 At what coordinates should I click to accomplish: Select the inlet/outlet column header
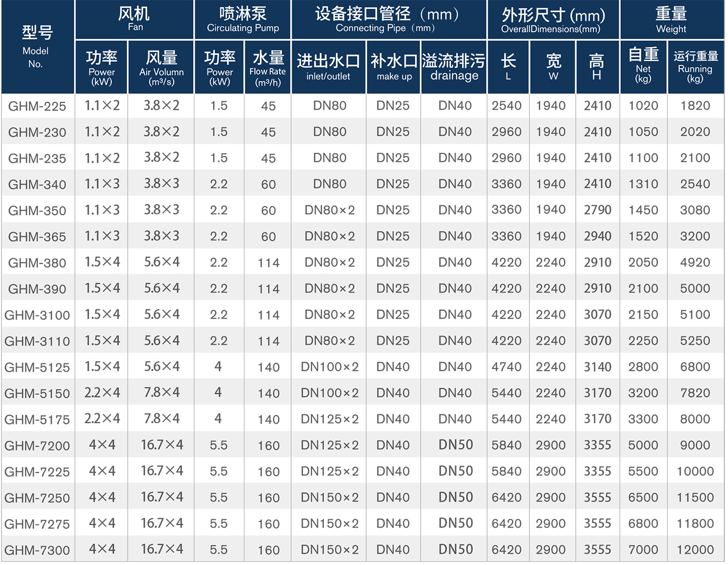coord(329,67)
